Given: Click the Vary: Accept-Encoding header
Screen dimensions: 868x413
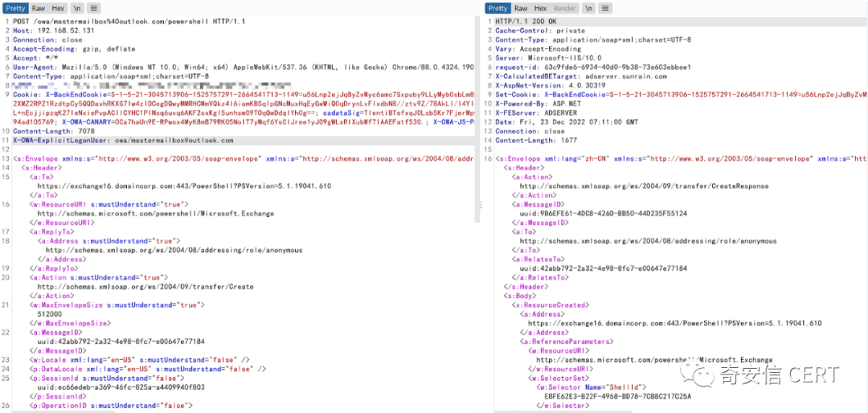Looking at the screenshot, I should 538,49.
